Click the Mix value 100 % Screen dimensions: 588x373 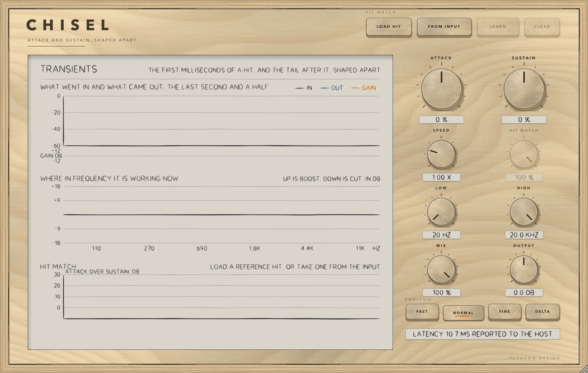[x=441, y=292]
